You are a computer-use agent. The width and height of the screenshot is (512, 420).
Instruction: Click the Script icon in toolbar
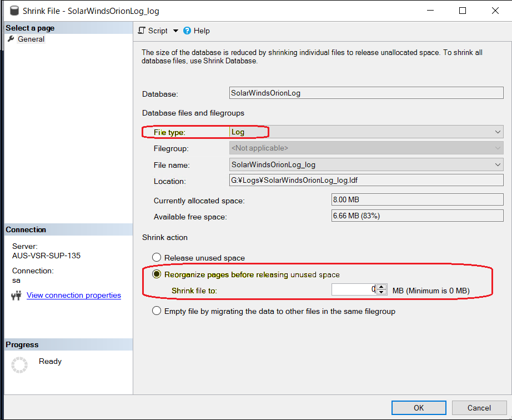tap(142, 31)
